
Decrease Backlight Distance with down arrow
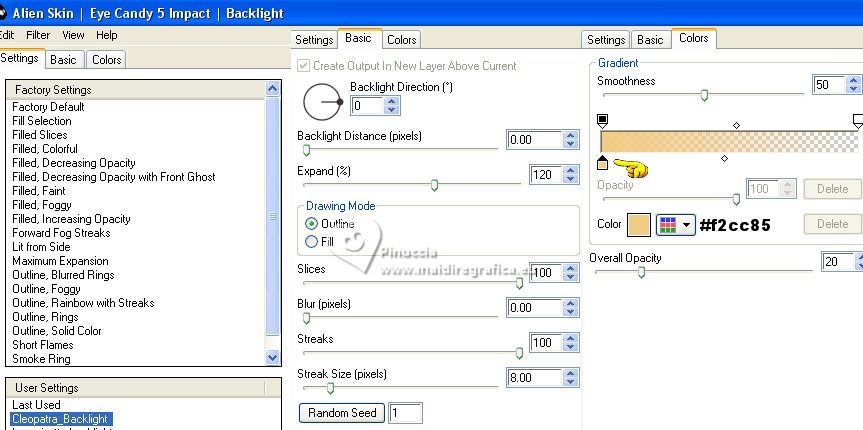click(571, 144)
